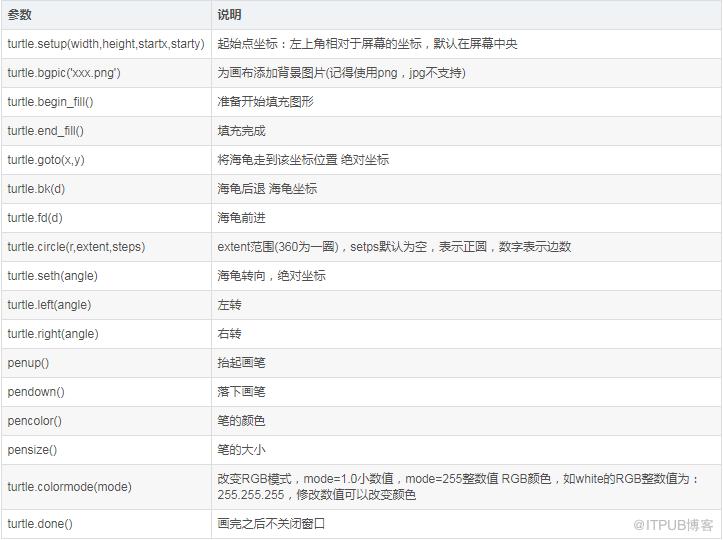Click description '准备开始填充图形'

pyautogui.click(x=265, y=102)
